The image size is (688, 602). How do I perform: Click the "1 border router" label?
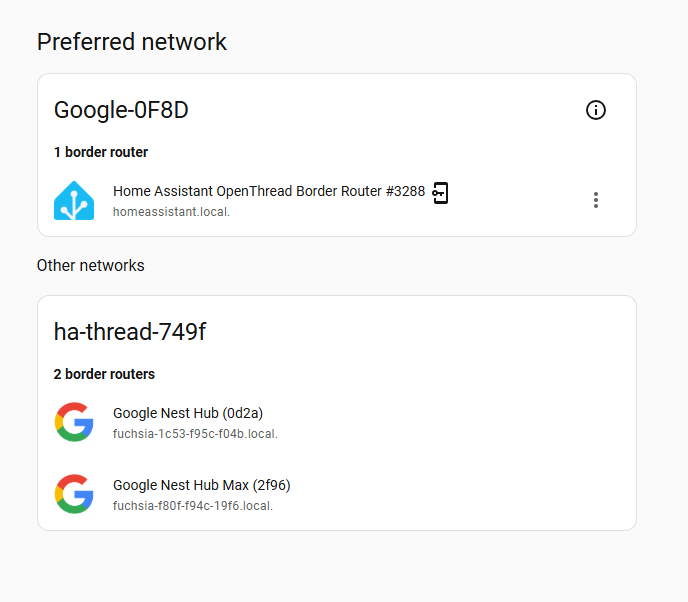tap(101, 152)
